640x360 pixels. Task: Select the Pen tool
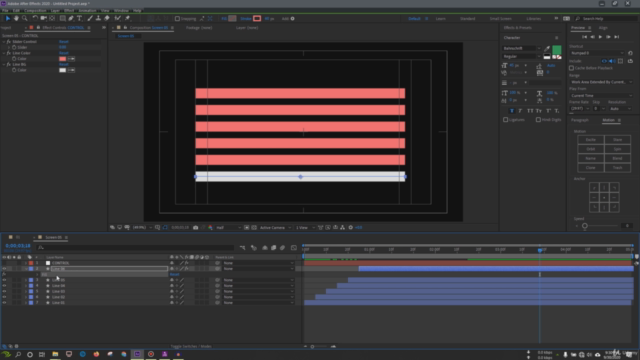click(71, 18)
